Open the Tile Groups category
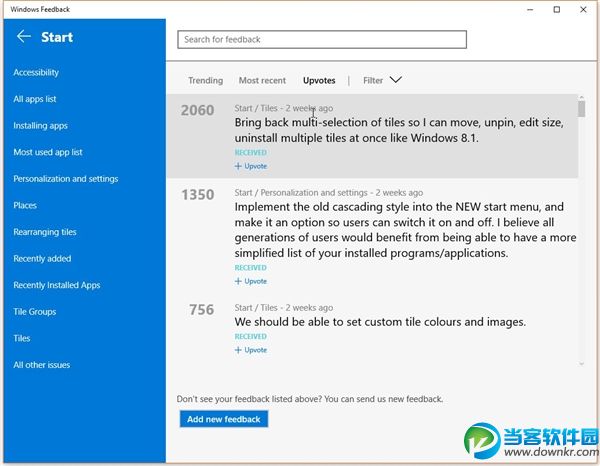 click(x=35, y=312)
